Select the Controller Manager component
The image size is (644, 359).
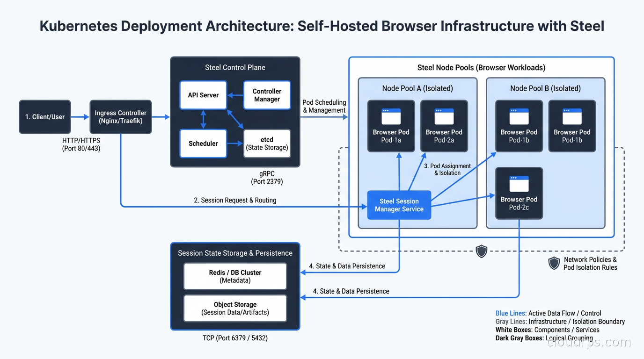(267, 95)
